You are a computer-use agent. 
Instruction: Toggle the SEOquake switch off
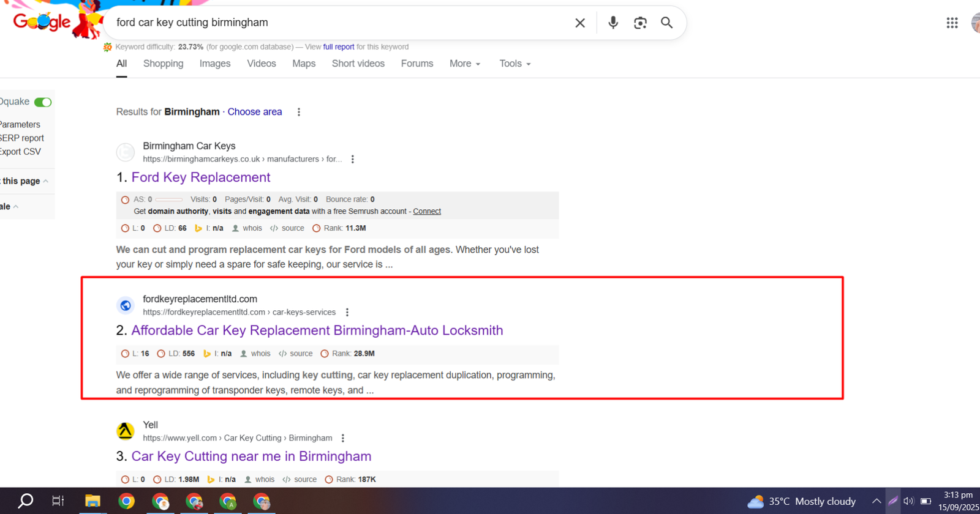point(43,102)
